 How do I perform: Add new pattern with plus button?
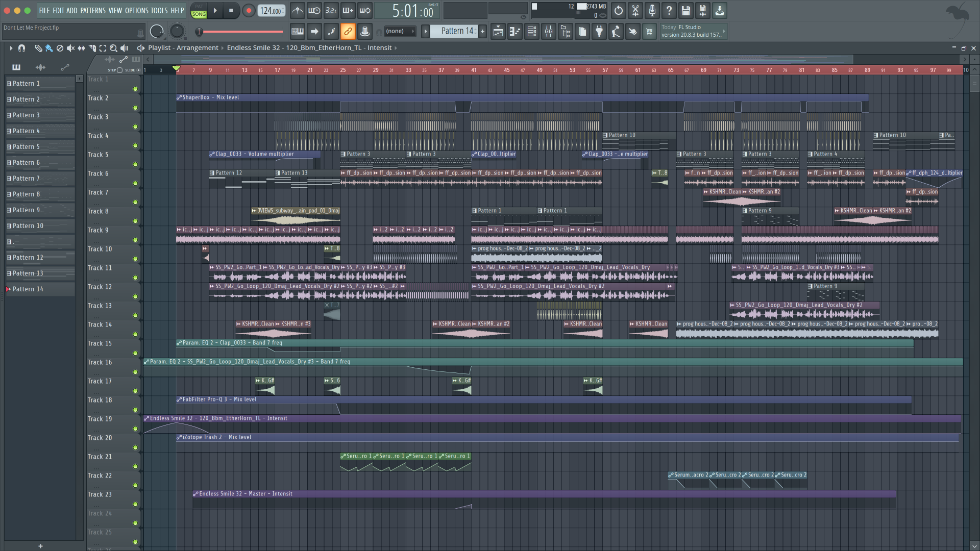[482, 31]
